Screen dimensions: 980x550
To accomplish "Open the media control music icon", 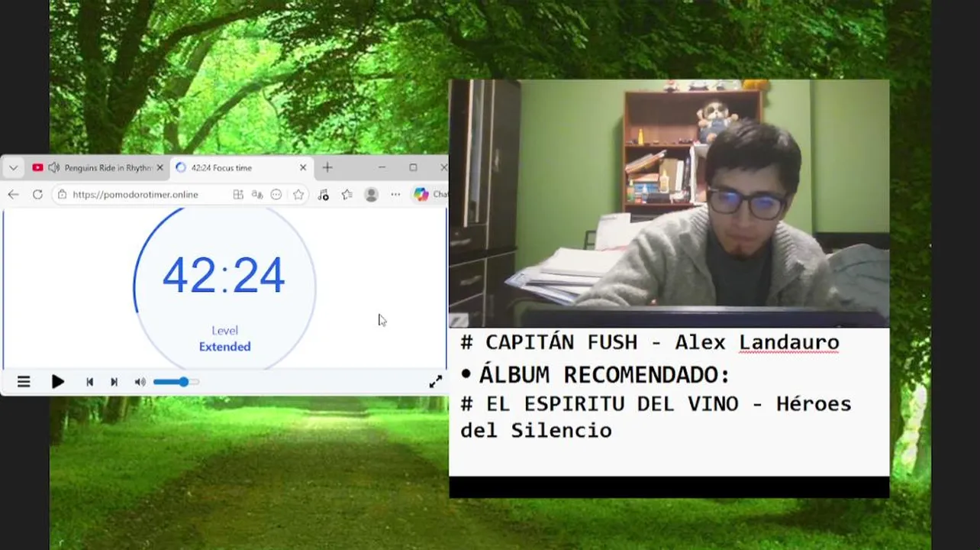I will tap(323, 195).
